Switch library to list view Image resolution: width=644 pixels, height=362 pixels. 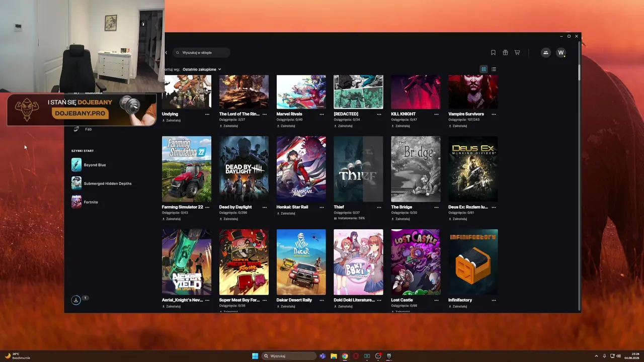tap(494, 69)
